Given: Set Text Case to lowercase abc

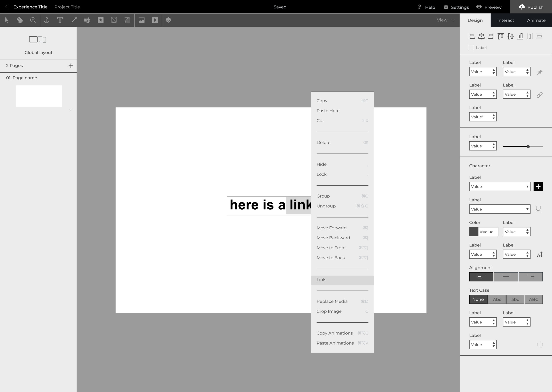Looking at the screenshot, I should click(515, 299).
